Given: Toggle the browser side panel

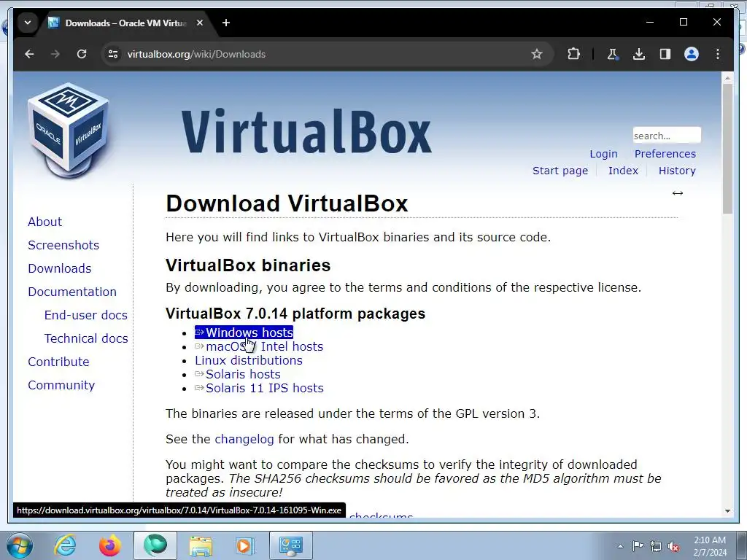Looking at the screenshot, I should coord(665,54).
